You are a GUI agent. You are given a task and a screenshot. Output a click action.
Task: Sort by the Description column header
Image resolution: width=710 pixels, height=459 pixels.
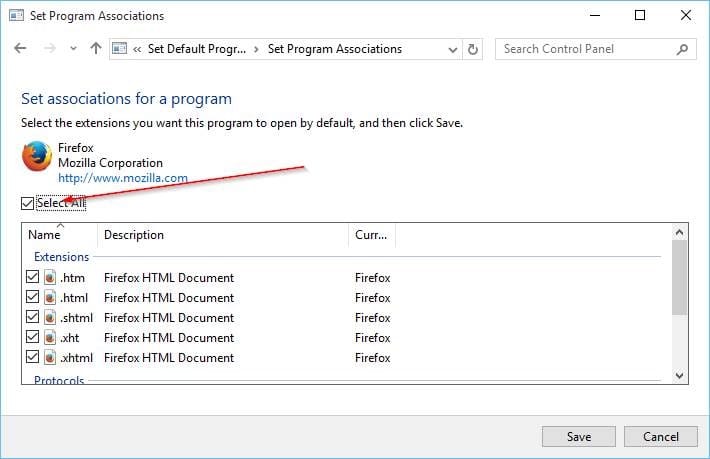(x=223, y=235)
